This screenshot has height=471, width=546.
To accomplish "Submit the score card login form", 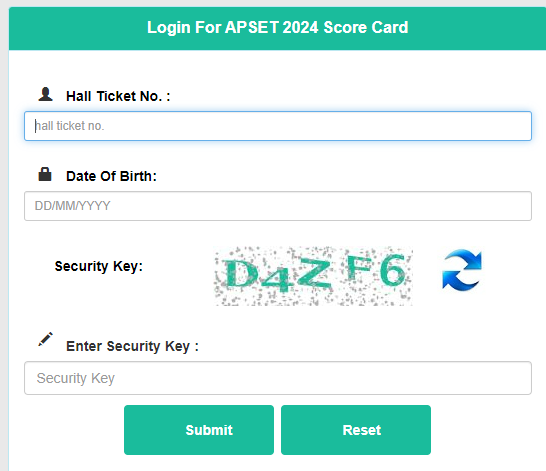I will pyautogui.click(x=199, y=430).
